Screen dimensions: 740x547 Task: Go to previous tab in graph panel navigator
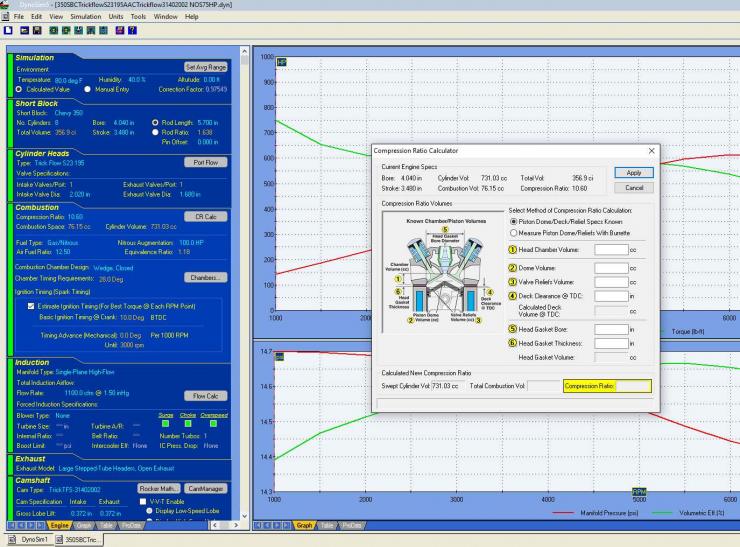point(267,525)
